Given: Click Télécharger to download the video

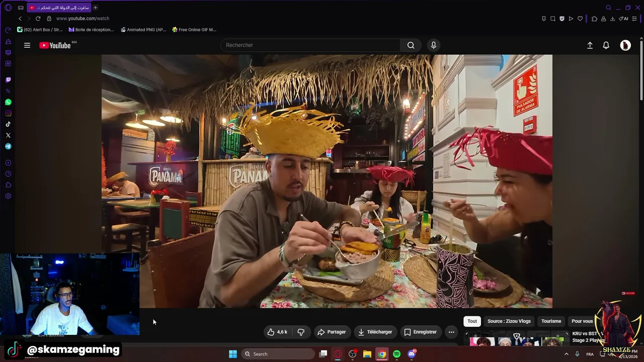Looking at the screenshot, I should click(375, 332).
